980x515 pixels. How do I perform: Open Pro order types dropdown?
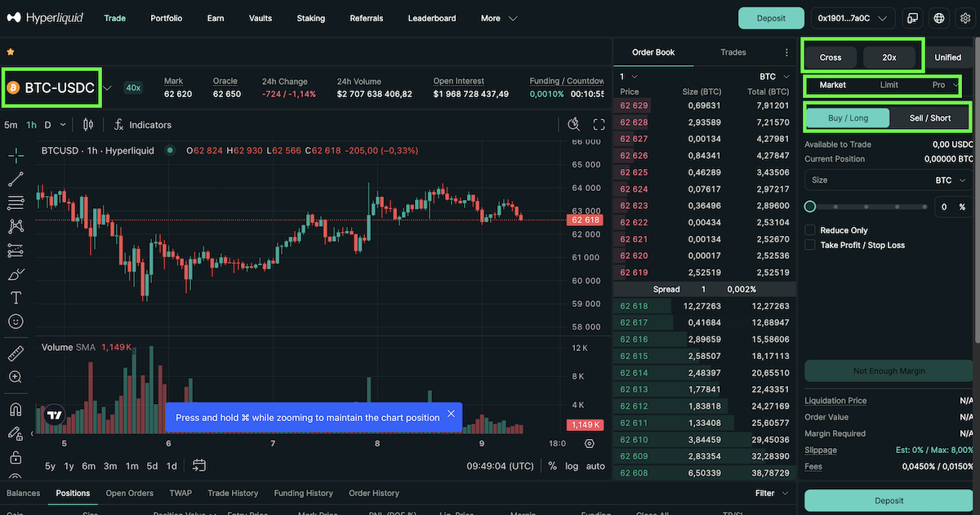click(945, 85)
